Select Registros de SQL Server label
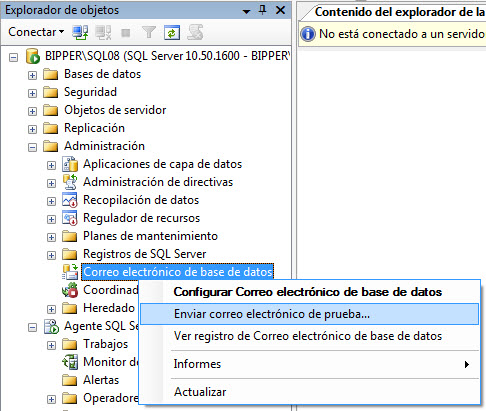486x411 pixels. point(145,254)
